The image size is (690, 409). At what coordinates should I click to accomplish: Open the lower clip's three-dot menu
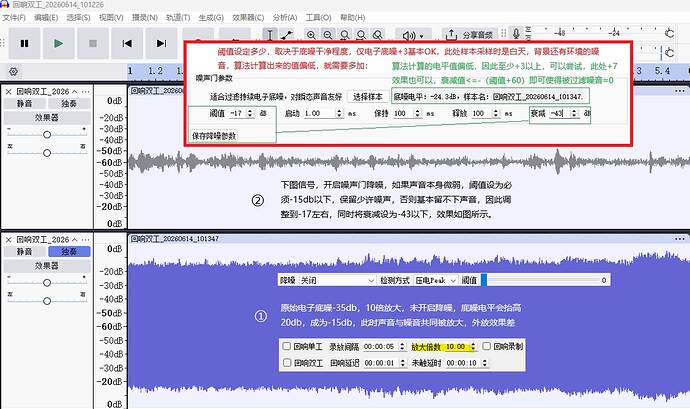(679, 239)
